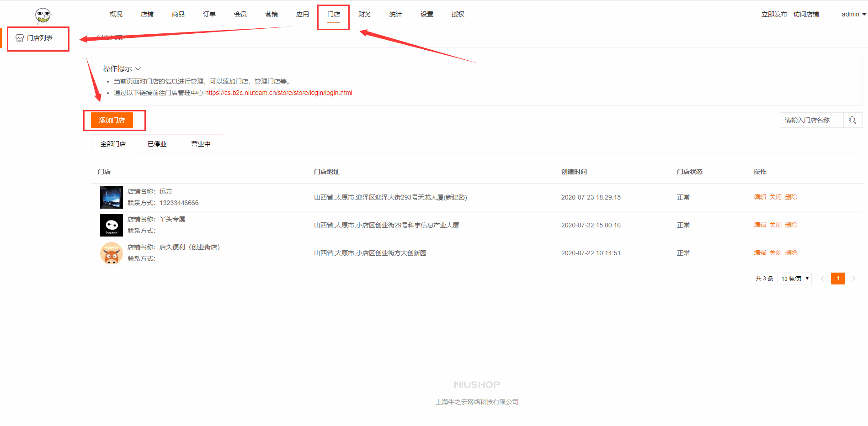This screenshot has width=868, height=426.
Task: Open the 订单 menu
Action: pyautogui.click(x=209, y=14)
